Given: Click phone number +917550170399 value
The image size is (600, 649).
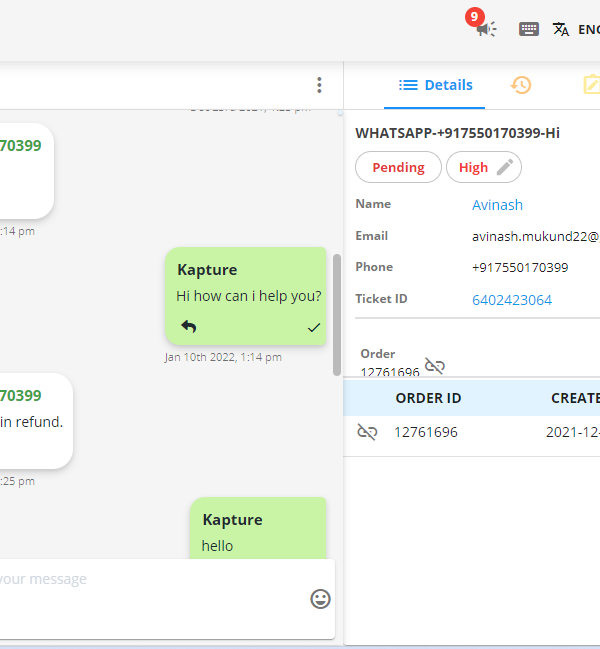Looking at the screenshot, I should tap(520, 267).
